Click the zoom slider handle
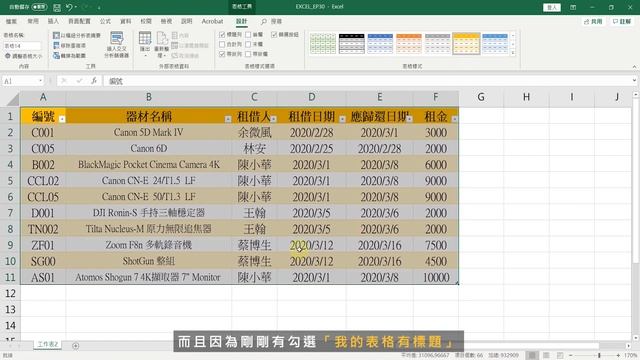Viewport: 640px width, 360px height. coord(599,356)
